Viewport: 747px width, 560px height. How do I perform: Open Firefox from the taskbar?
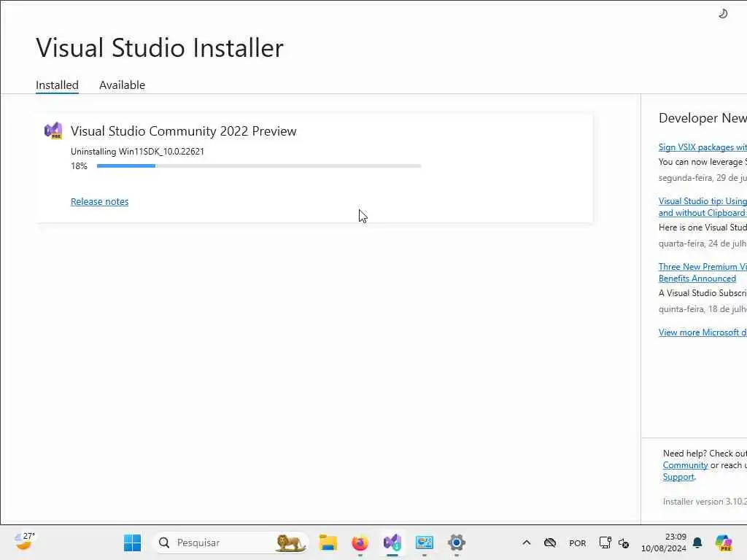click(x=360, y=542)
